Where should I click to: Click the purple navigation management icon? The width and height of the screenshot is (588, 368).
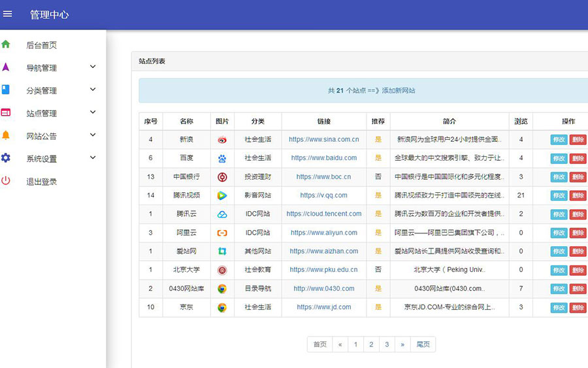pos(6,67)
